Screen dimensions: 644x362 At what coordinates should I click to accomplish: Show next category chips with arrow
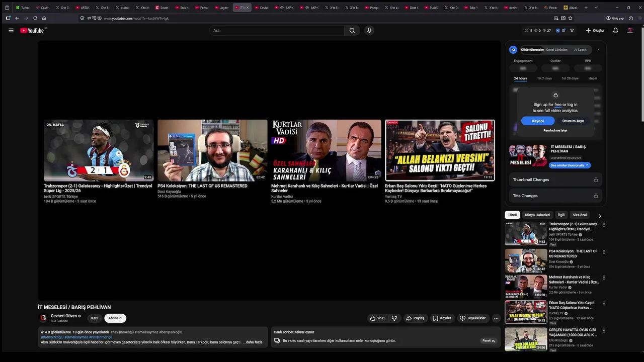[x=600, y=216]
